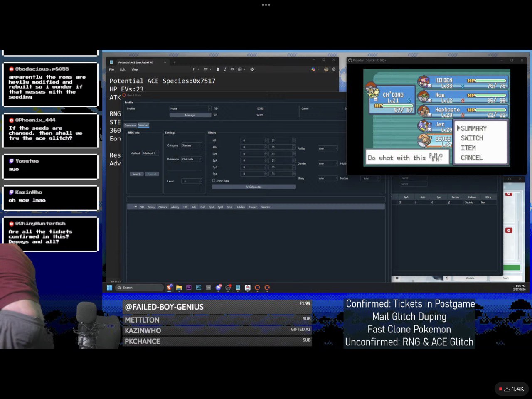This screenshot has width=532, height=399.
Task: Click lower red icon in background window
Action: [509, 230]
